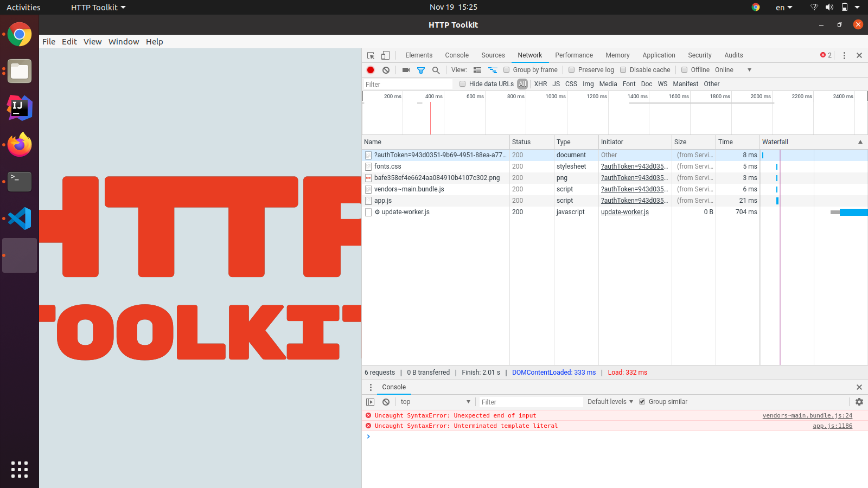Open the Default levels dropdown
868x488 pixels.
pos(609,401)
